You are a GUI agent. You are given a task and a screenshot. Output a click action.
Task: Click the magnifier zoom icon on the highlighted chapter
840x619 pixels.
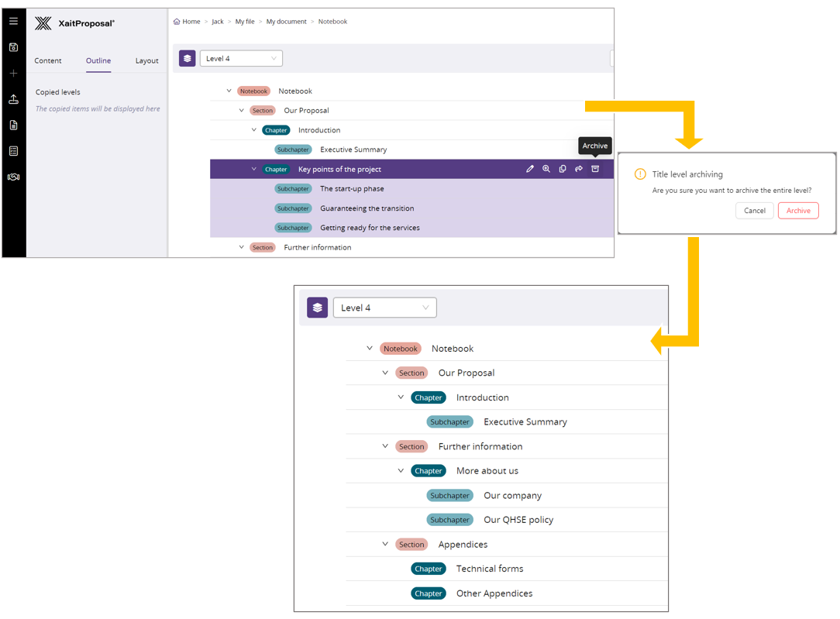click(x=546, y=169)
